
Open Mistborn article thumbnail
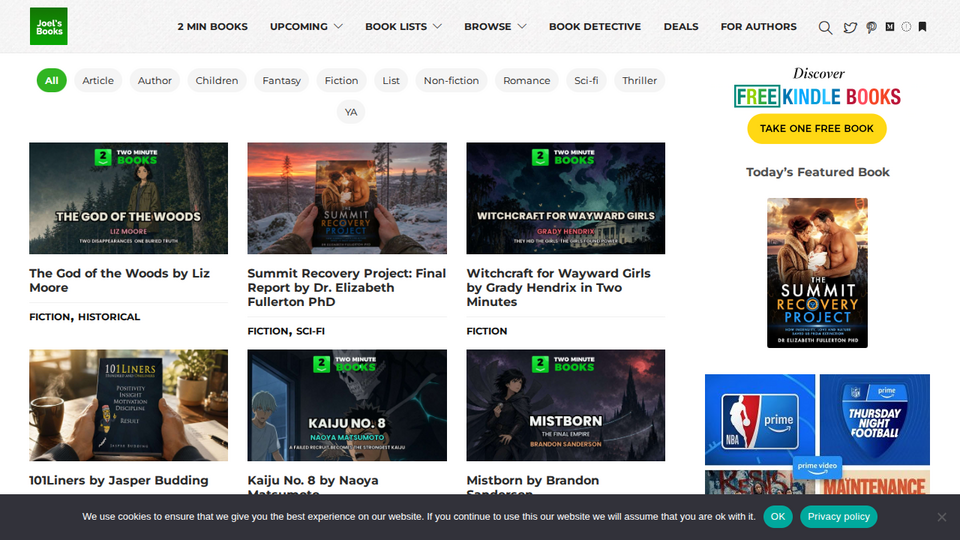coord(566,405)
